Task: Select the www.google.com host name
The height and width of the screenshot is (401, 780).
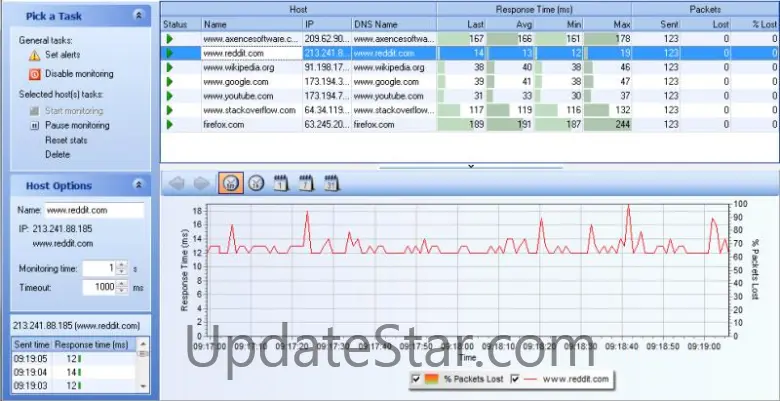Action: pos(236,82)
